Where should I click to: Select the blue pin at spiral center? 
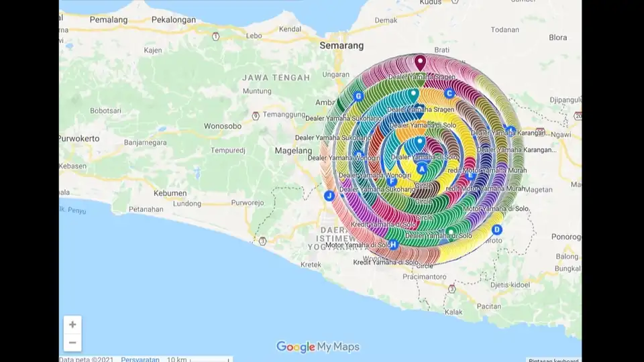(419, 143)
